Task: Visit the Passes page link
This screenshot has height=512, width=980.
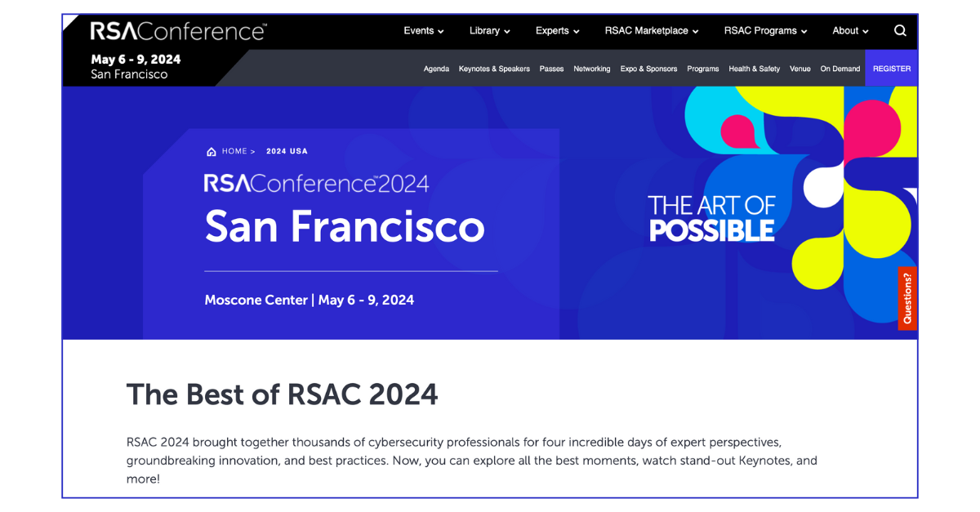Action: pos(551,69)
